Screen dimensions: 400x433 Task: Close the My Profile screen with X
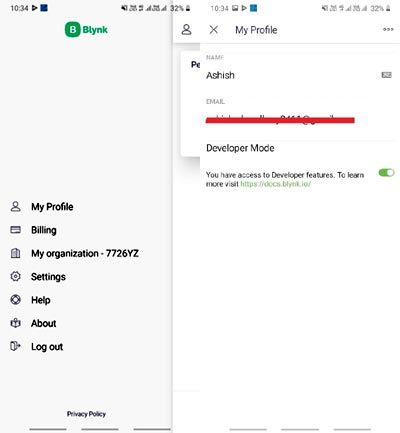(x=214, y=30)
